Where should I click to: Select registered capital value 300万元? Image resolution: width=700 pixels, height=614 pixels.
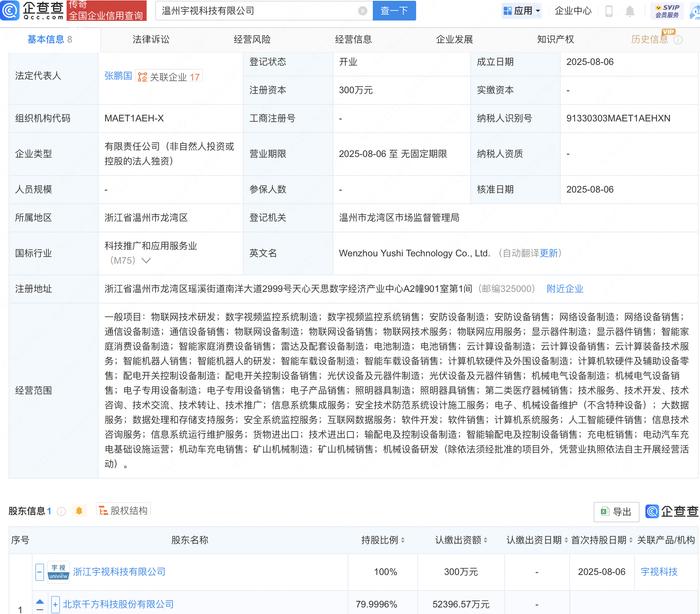(356, 90)
